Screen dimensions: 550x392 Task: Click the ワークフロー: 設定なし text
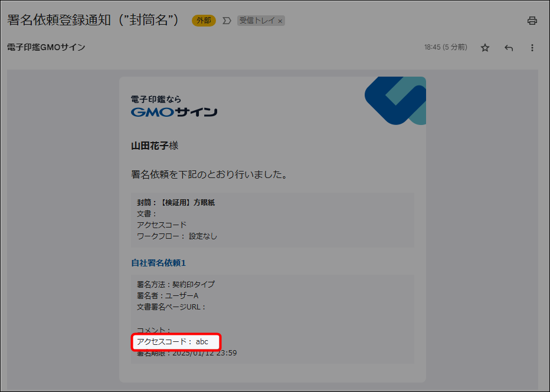(177, 236)
